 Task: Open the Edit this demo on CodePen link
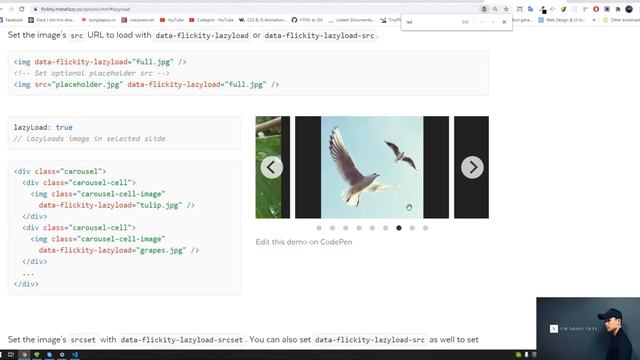point(304,242)
